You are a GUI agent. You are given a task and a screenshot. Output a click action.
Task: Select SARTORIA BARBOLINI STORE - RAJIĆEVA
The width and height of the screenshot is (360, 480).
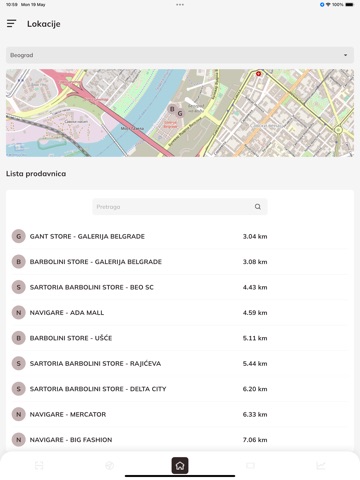coord(95,363)
